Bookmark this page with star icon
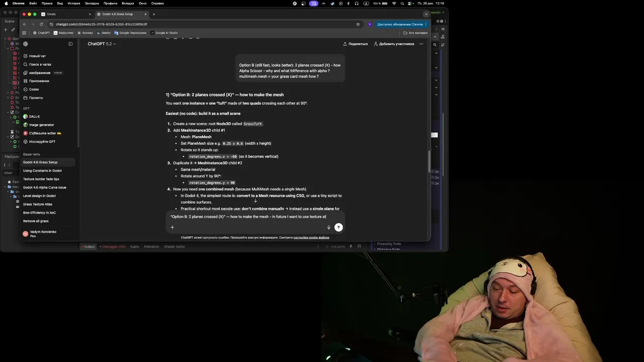Screen dimensions: 644x362 358,24
